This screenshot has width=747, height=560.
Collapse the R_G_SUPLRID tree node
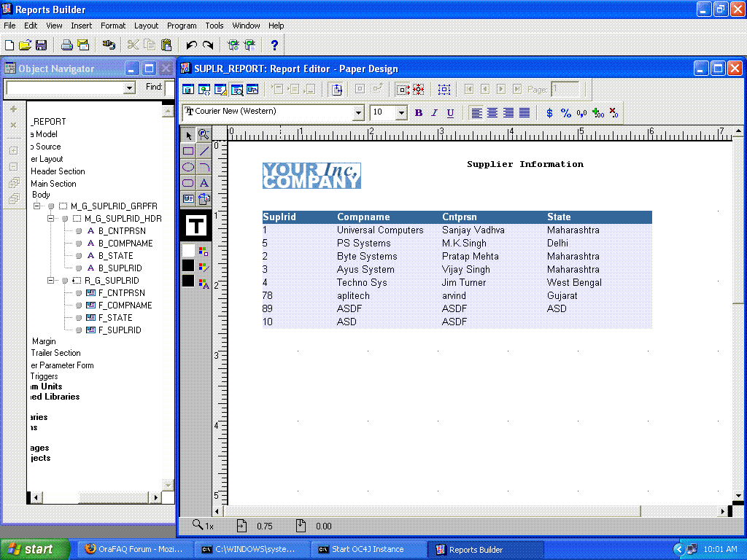[x=50, y=281]
